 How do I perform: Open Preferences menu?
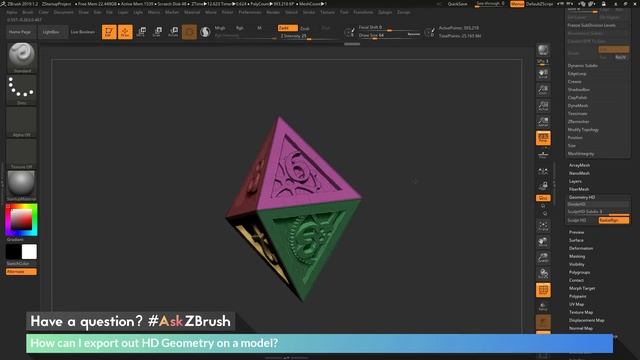pyautogui.click(x=250, y=12)
